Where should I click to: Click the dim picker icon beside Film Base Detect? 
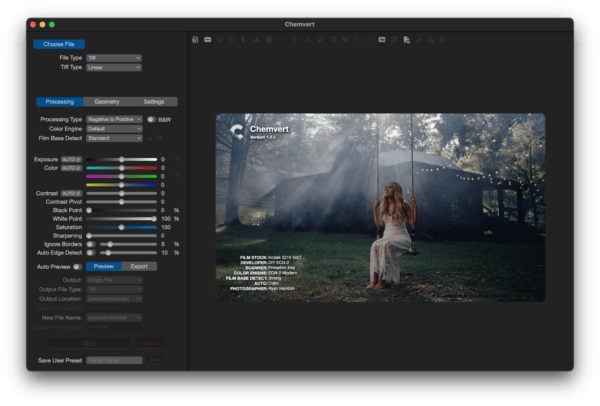coord(150,138)
